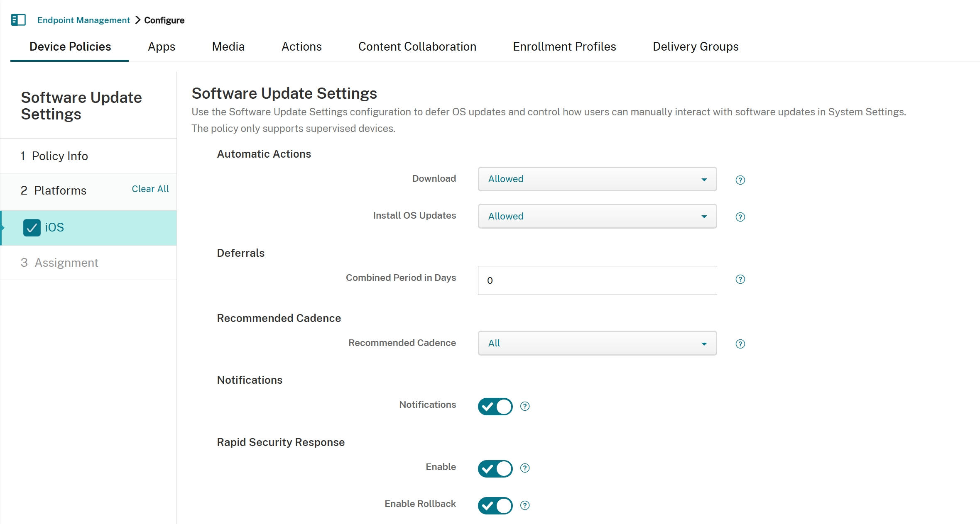Open help beside the Notifications toggle

(524, 406)
